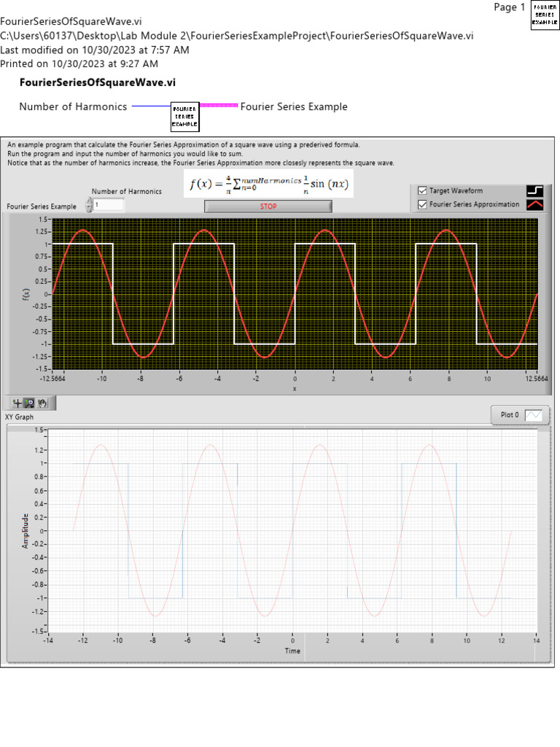Select the graph zoom tool
The height and width of the screenshot is (747, 560).
click(x=30, y=403)
